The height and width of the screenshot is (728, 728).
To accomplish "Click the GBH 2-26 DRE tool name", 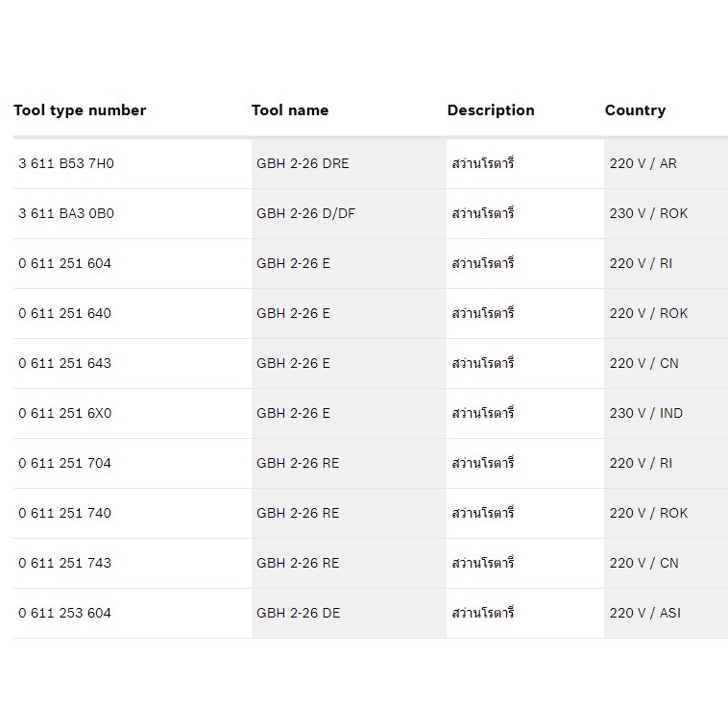I will tap(303, 163).
